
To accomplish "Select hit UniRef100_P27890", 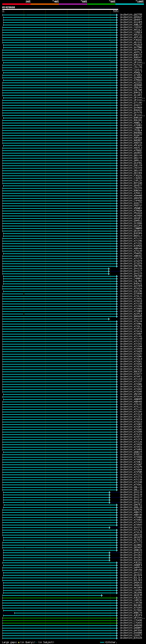I will click(131, 610).
